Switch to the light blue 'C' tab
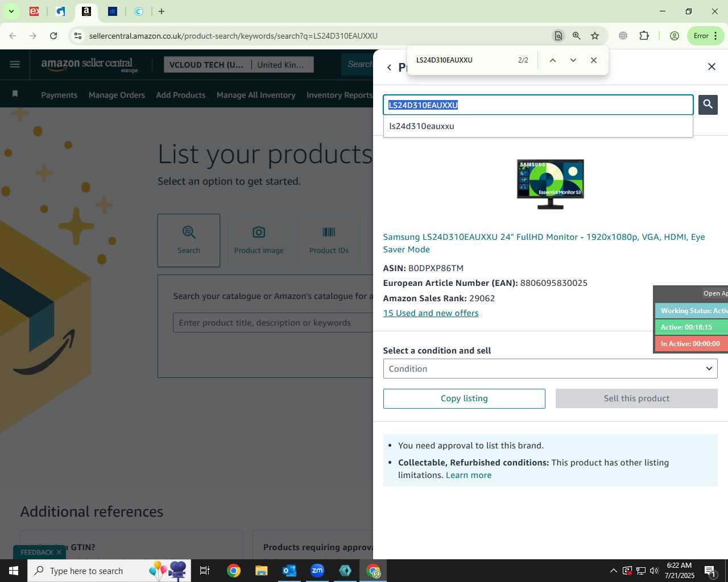The height and width of the screenshot is (582, 728). click(x=139, y=11)
